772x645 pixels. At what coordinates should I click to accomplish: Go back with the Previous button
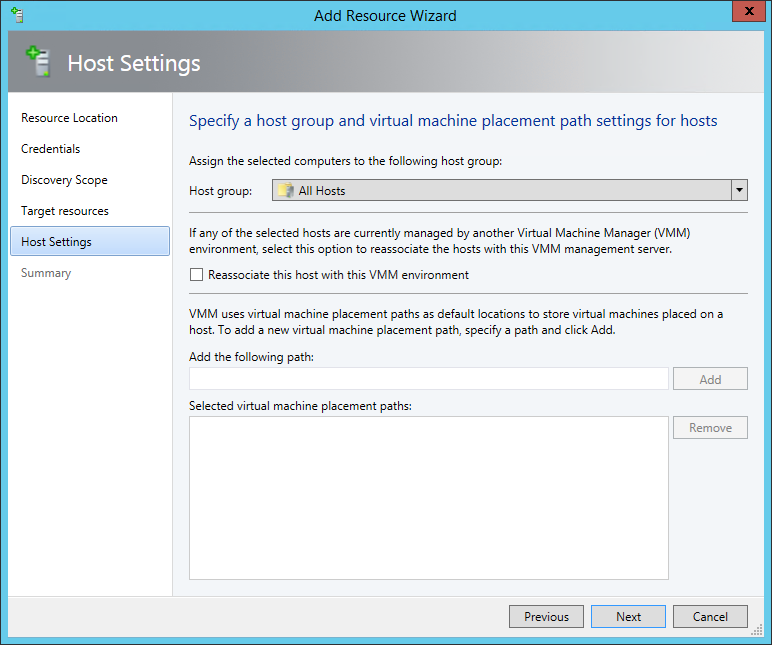point(546,616)
